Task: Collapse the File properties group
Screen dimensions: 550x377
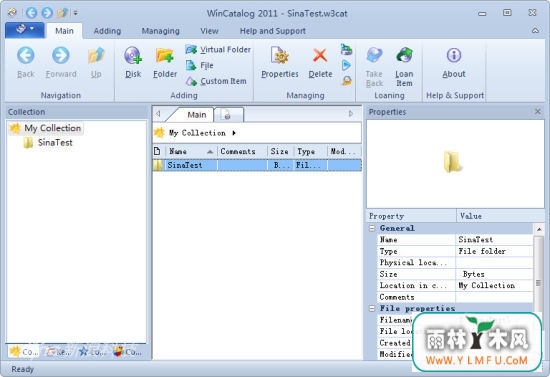Action: (372, 308)
